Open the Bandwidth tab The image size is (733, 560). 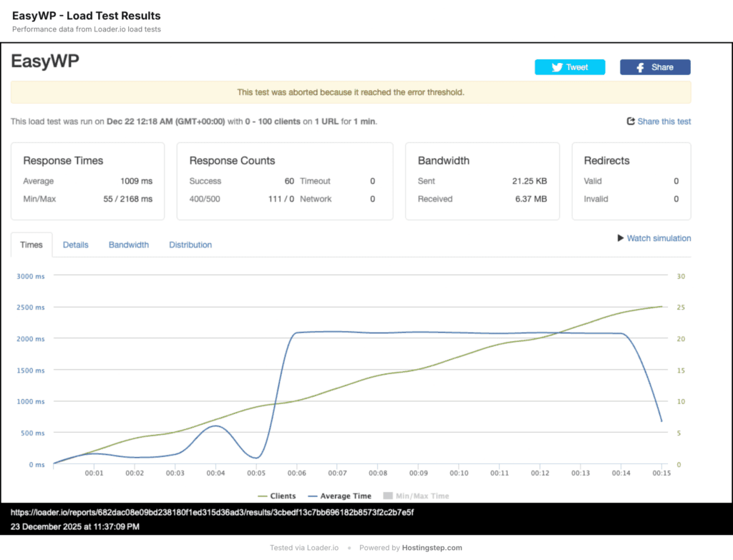click(x=129, y=245)
